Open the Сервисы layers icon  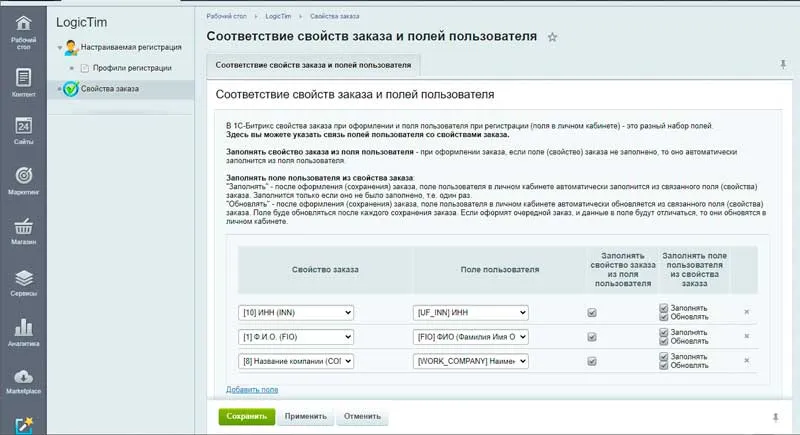tap(23, 282)
